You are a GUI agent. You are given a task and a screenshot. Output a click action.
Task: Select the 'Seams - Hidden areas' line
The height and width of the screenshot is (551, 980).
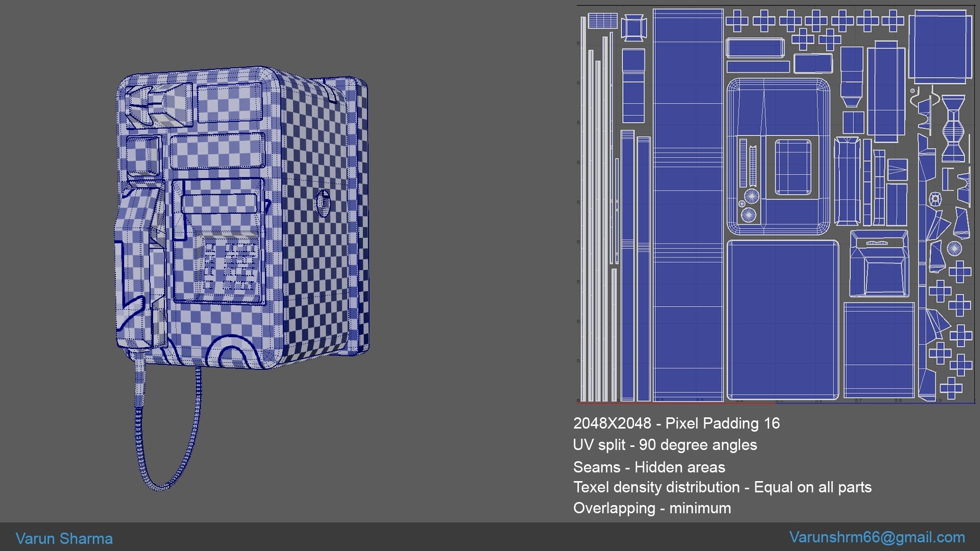pos(649,467)
